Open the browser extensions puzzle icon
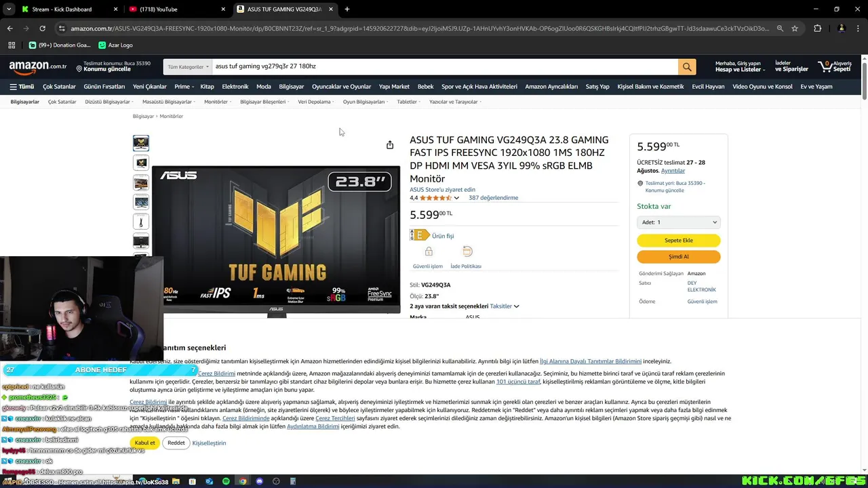 coord(817,28)
